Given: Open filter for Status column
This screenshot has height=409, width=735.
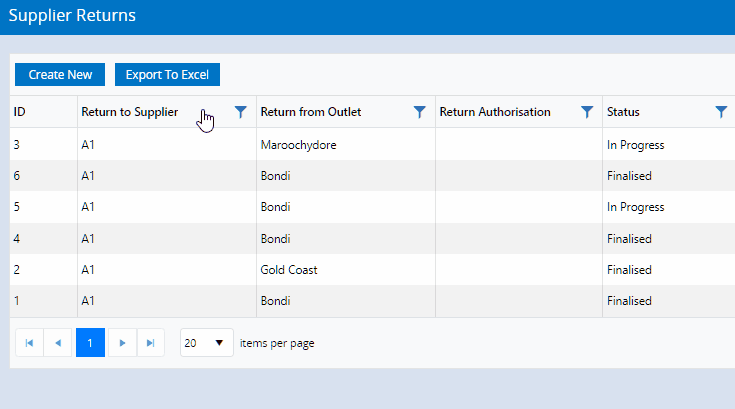Looking at the screenshot, I should point(721,112).
